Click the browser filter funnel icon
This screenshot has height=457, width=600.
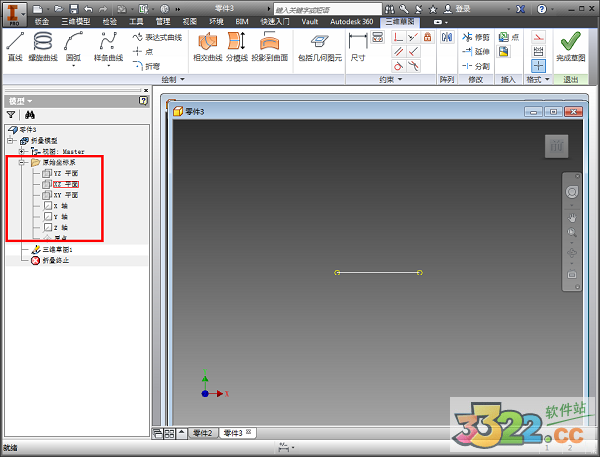click(x=11, y=114)
